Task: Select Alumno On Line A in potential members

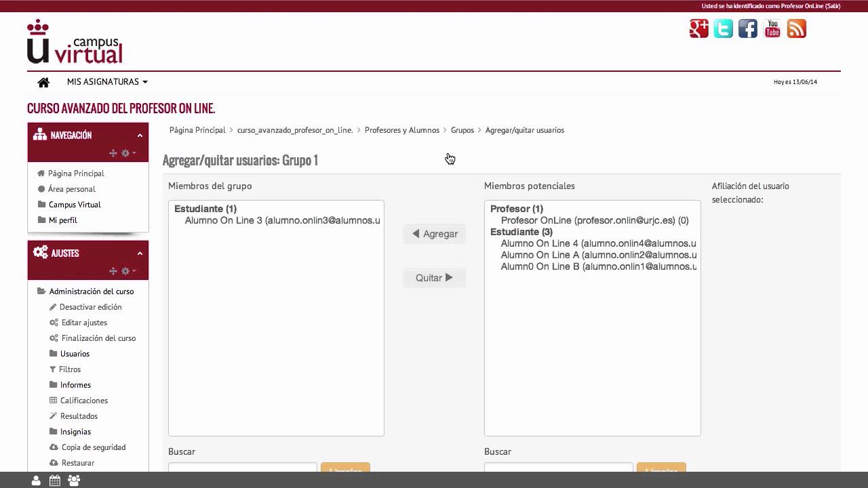Action: (x=599, y=255)
